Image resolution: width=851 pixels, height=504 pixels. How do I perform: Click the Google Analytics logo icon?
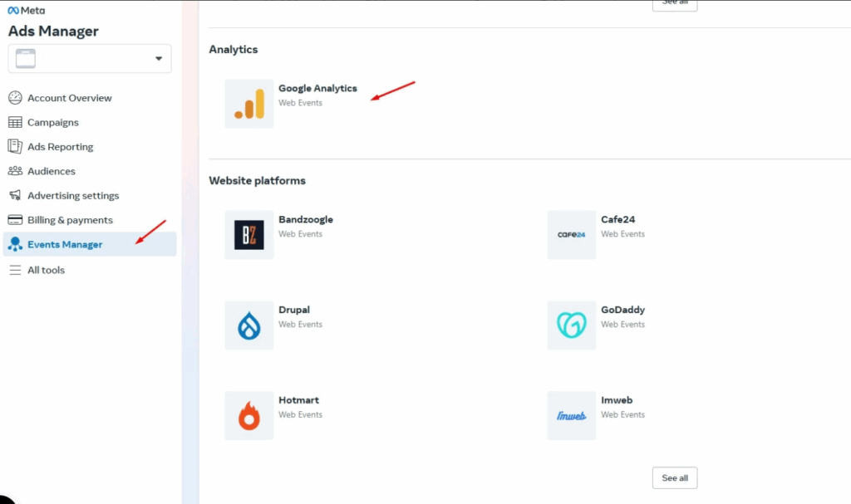point(248,104)
